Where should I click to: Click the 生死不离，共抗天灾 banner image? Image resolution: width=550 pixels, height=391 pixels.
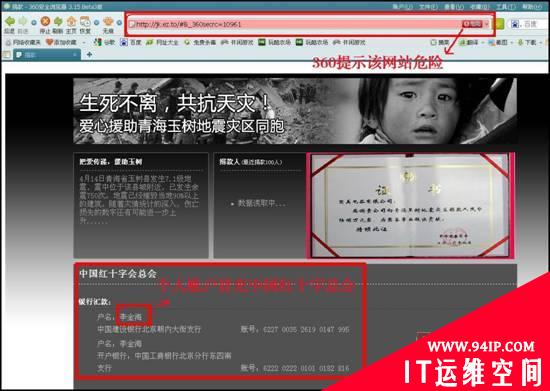[x=295, y=111]
